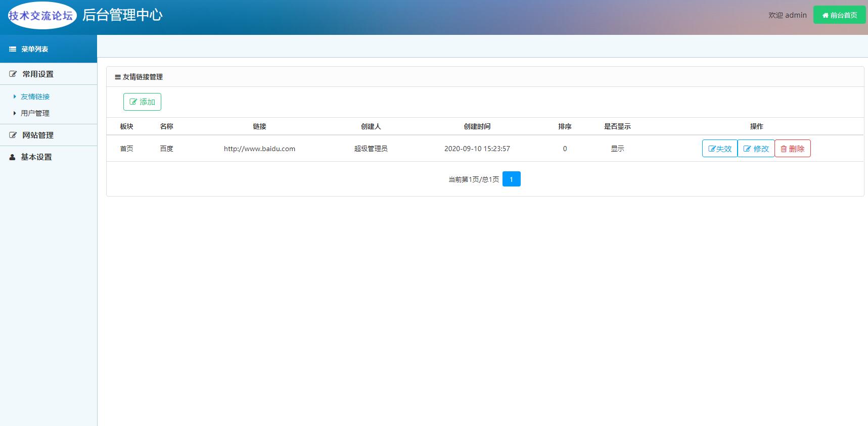868x426 pixels.
Task: Click the 排序 column header
Action: click(565, 126)
